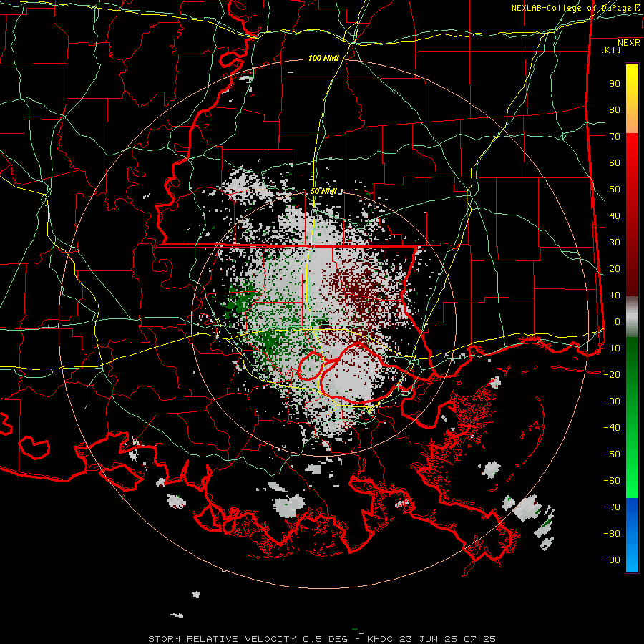This screenshot has height=644, width=644.
Task: Select the -50 value on the velocity scale
Action: click(612, 454)
